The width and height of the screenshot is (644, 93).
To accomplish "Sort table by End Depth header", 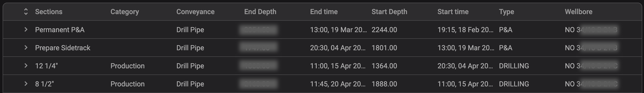I will point(260,12).
